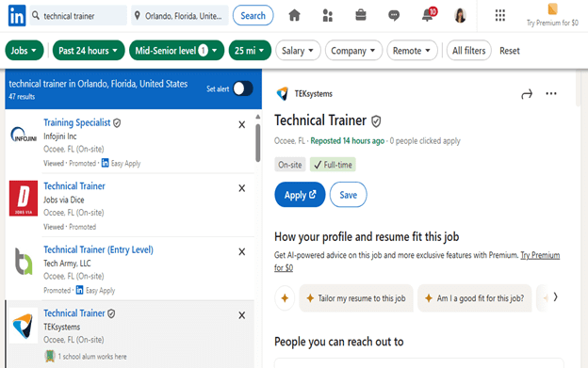
Task: Click TEKsystems company name in detail
Action: point(313,93)
